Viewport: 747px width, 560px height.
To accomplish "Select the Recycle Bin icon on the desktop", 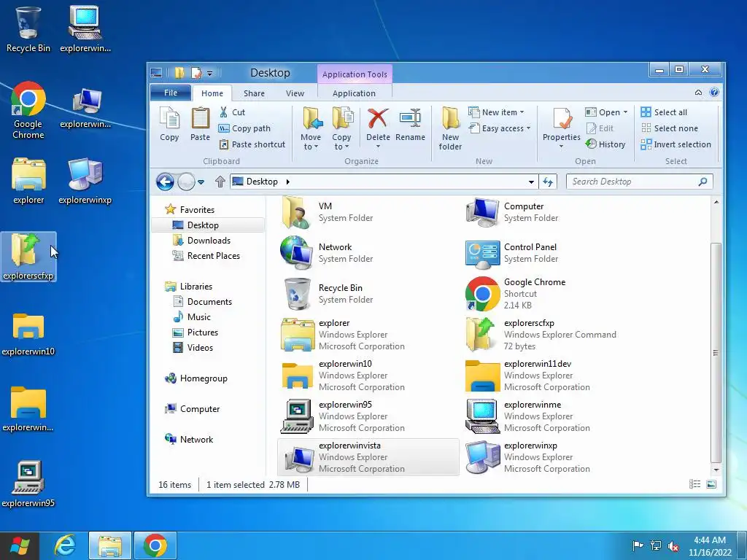I will (x=28, y=29).
